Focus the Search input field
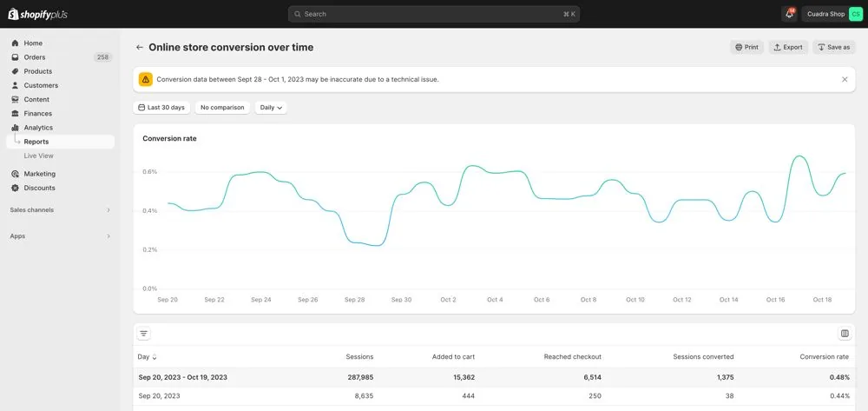 434,14
